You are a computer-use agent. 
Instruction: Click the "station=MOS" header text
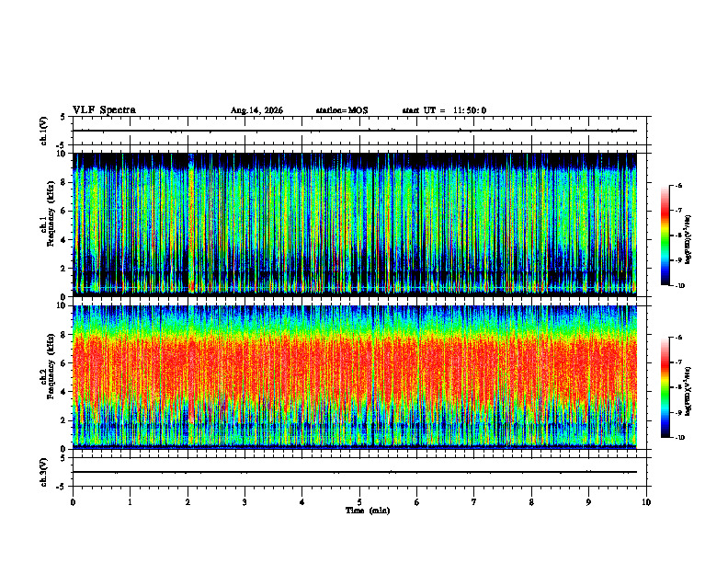pos(342,110)
